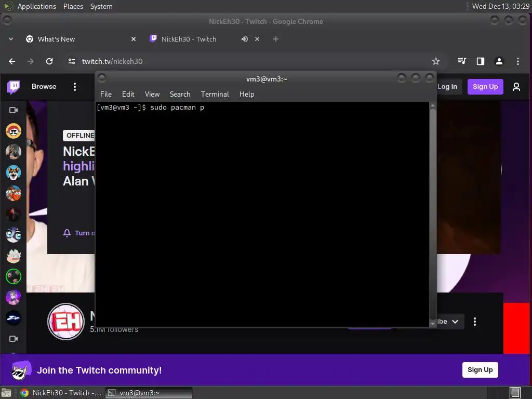Go back in Chrome
Viewport: 532px width, 399px height.
point(12,61)
